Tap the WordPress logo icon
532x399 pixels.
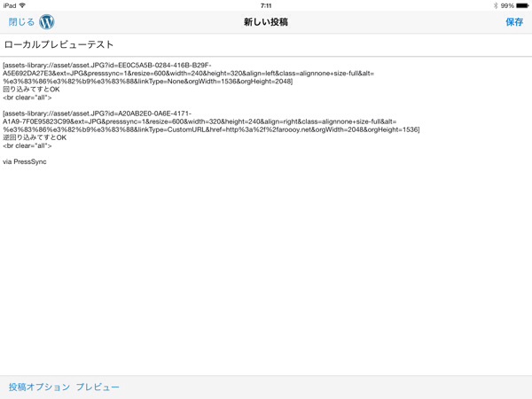coord(47,21)
